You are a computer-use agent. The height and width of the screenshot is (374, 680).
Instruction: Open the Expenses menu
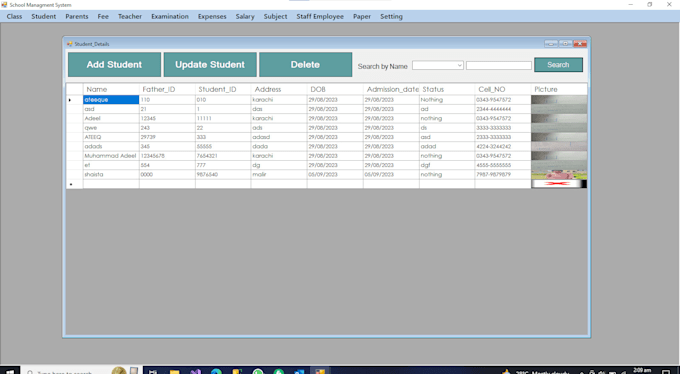(212, 16)
